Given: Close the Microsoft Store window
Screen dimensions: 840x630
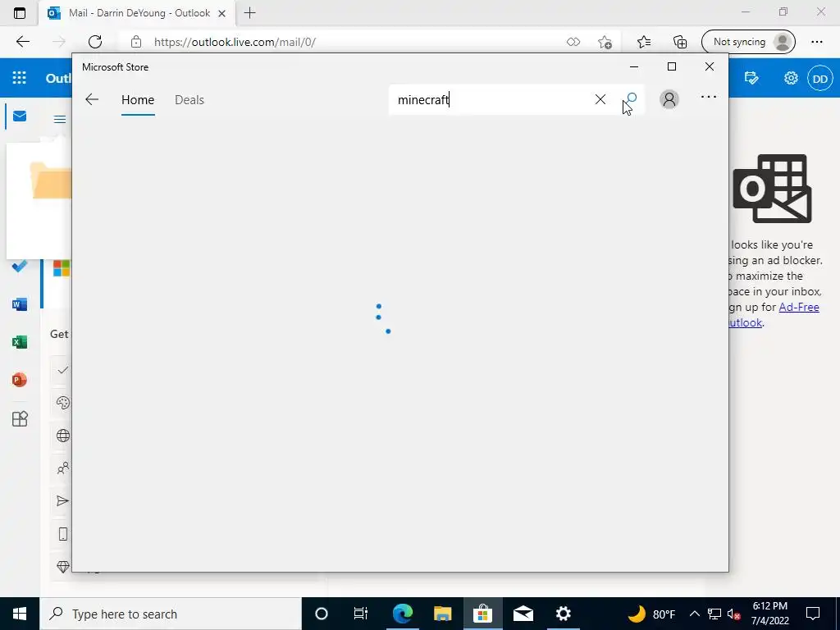Looking at the screenshot, I should pyautogui.click(x=710, y=66).
